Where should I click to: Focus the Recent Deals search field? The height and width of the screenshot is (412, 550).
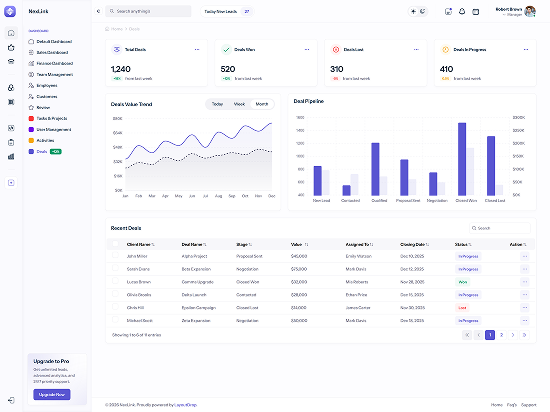pos(500,228)
